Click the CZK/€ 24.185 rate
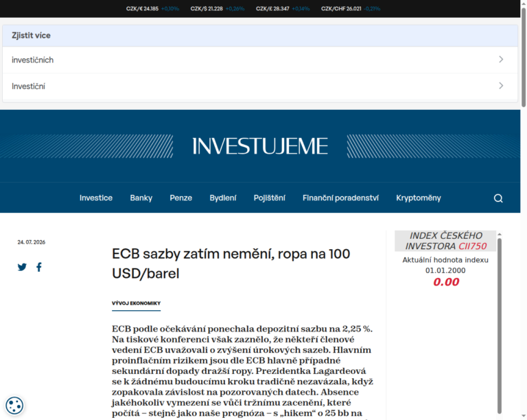The image size is (527, 420). 142,9
